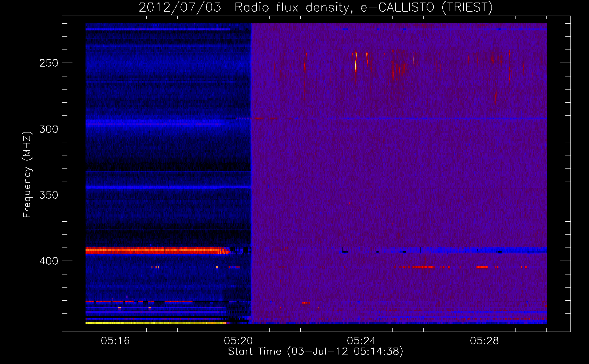Click the 250 frequency tick label
The image size is (589, 364).
coord(49,63)
